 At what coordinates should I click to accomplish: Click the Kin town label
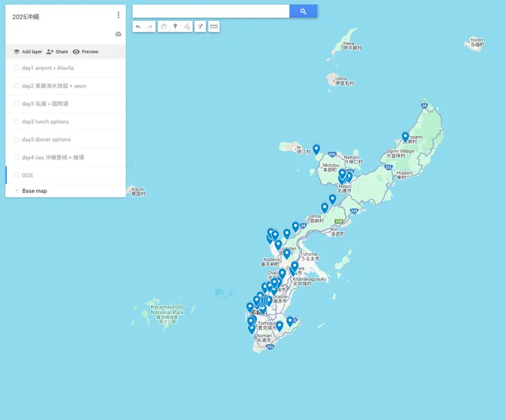click(x=338, y=231)
